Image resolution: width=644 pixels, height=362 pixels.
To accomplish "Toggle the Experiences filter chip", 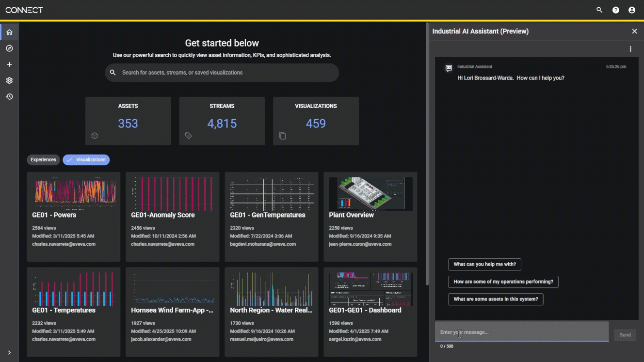I will coord(43,159).
